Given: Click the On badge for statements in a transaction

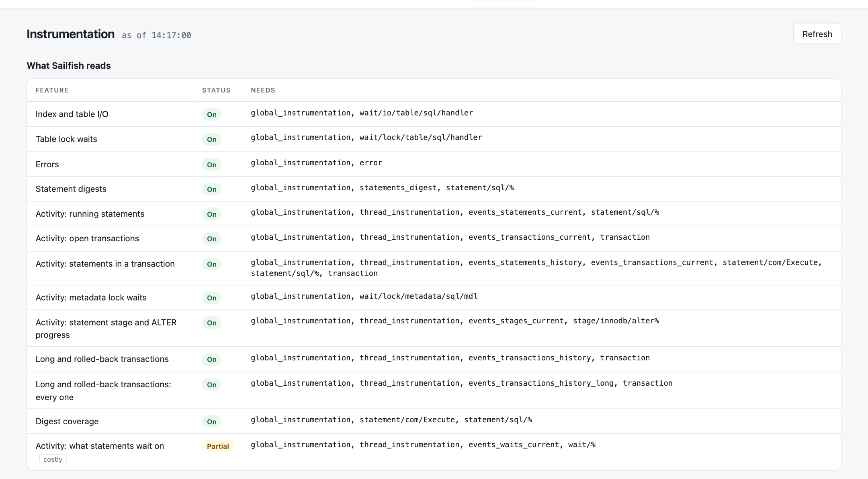Looking at the screenshot, I should [x=212, y=264].
